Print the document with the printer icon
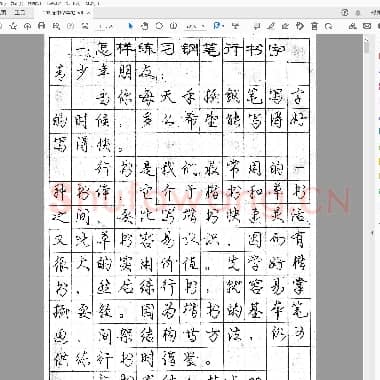 coord(42,26)
